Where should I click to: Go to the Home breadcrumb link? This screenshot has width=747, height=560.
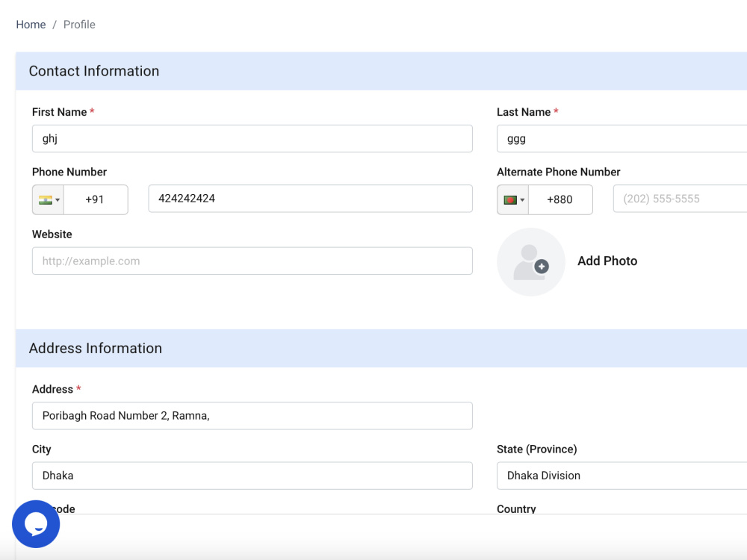31,25
